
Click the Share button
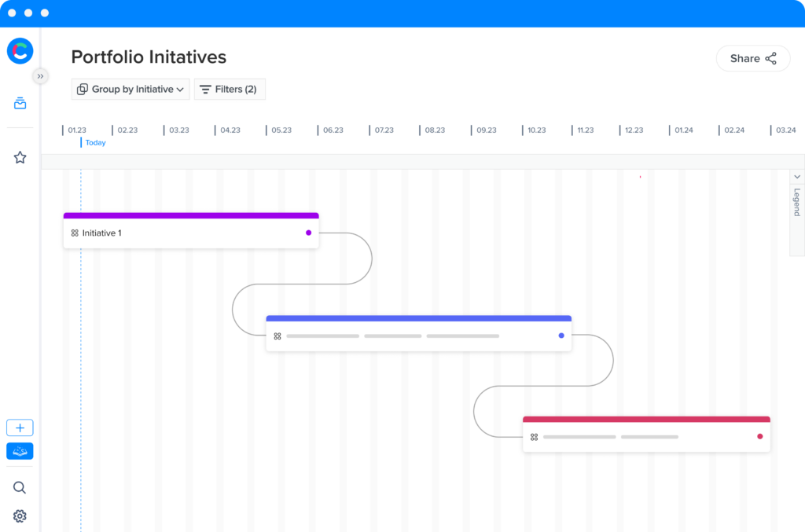752,58
